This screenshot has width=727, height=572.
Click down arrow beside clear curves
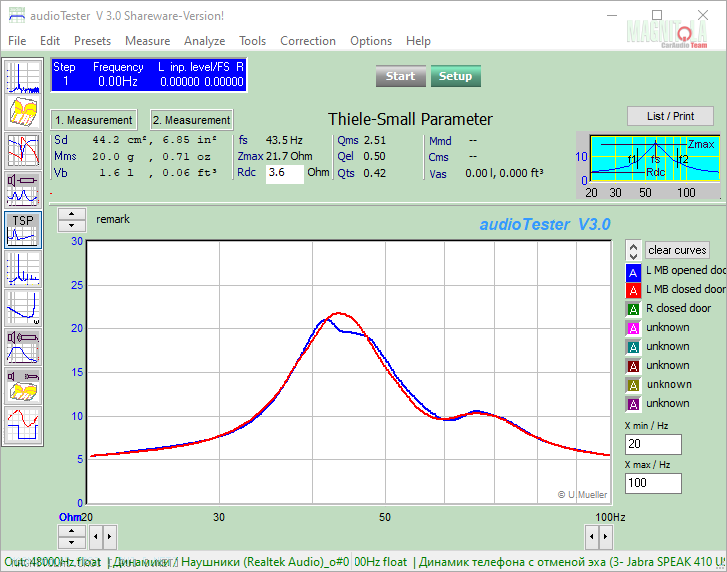coord(633,255)
